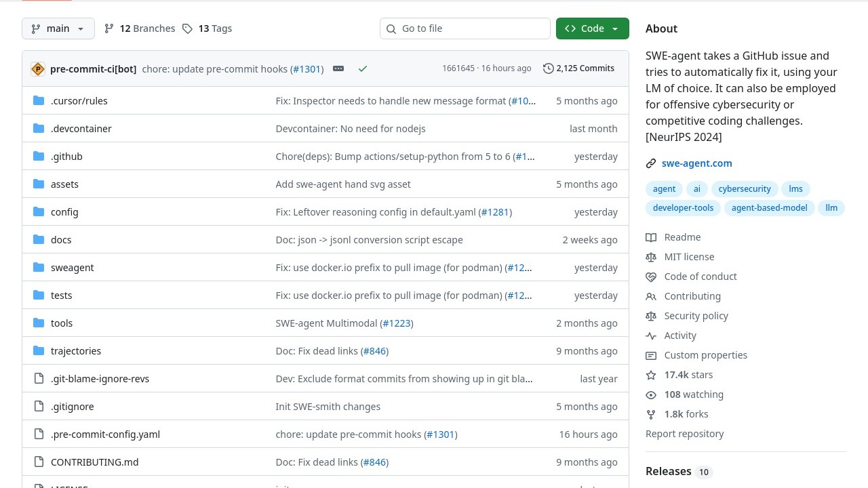Click the eye icon beside 108 watching

(x=651, y=394)
